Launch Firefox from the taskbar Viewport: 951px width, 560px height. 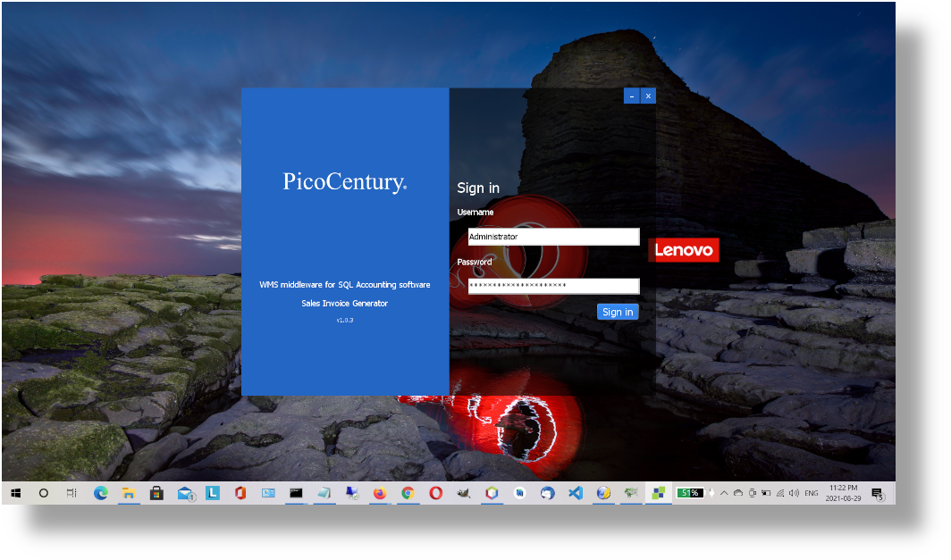380,493
